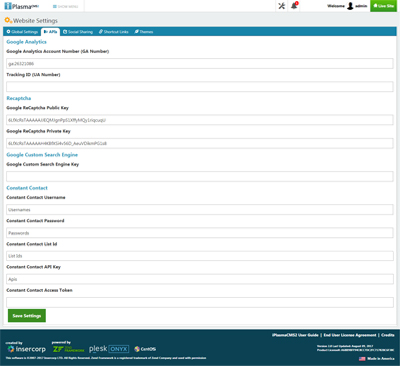
Task: Focus Google ReCaptcha Public Key field
Action: click(200, 120)
